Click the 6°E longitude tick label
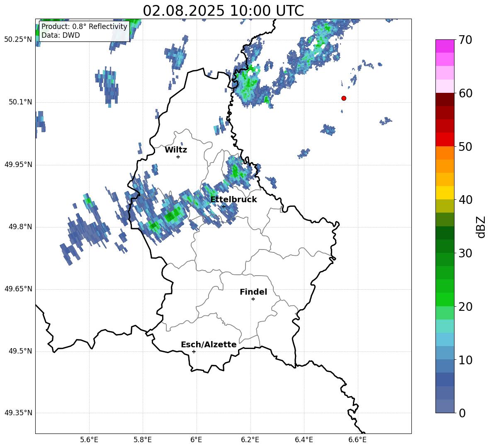Image resolution: width=491 pixels, height=448 pixels. pos(196,440)
